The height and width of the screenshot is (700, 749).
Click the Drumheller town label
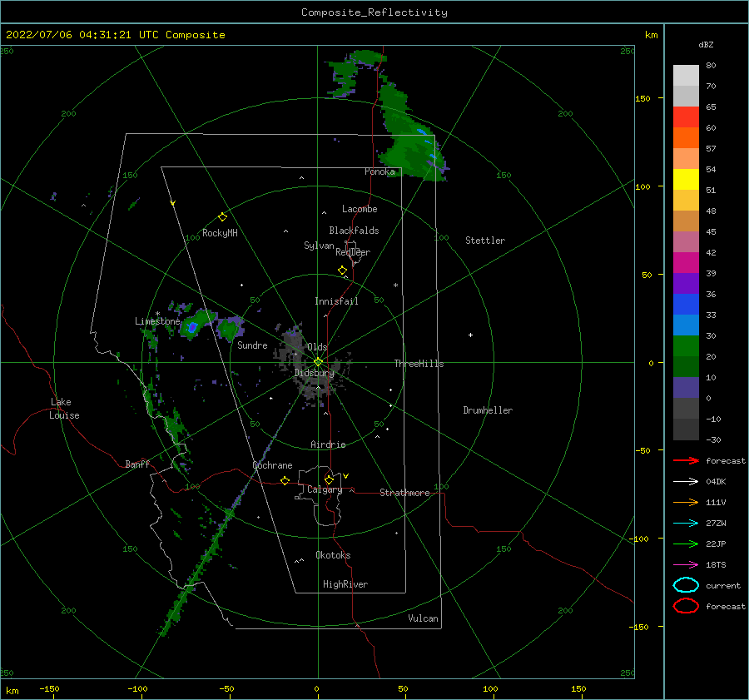(x=488, y=410)
